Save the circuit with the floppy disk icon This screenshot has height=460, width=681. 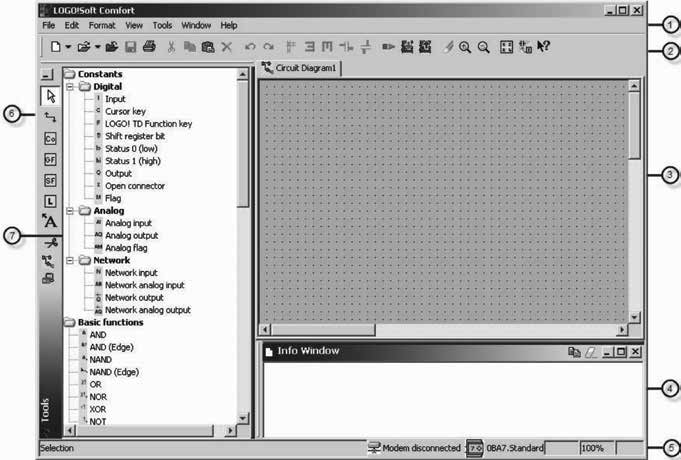[131, 46]
